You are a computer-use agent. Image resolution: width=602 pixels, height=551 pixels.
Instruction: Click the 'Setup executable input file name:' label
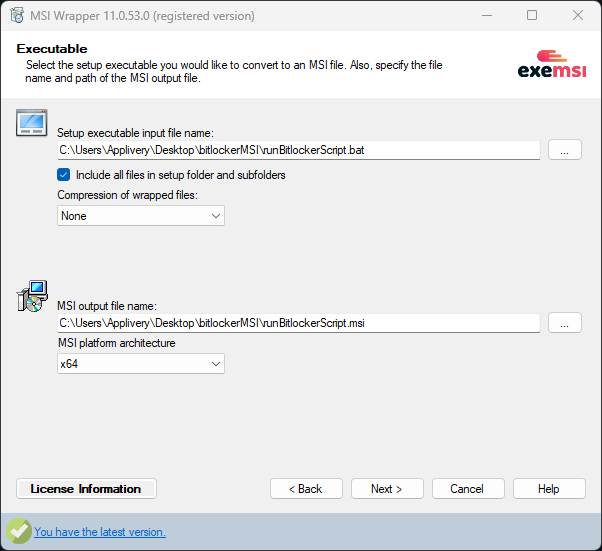135,133
